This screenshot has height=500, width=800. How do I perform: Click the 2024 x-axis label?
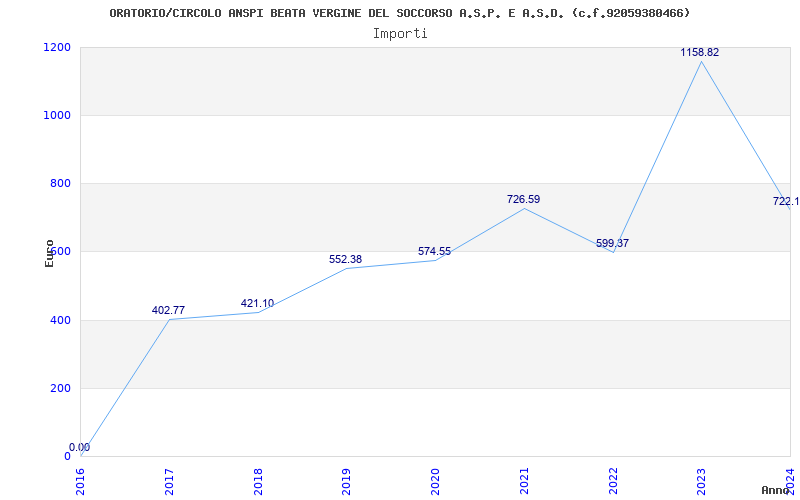coord(790,481)
